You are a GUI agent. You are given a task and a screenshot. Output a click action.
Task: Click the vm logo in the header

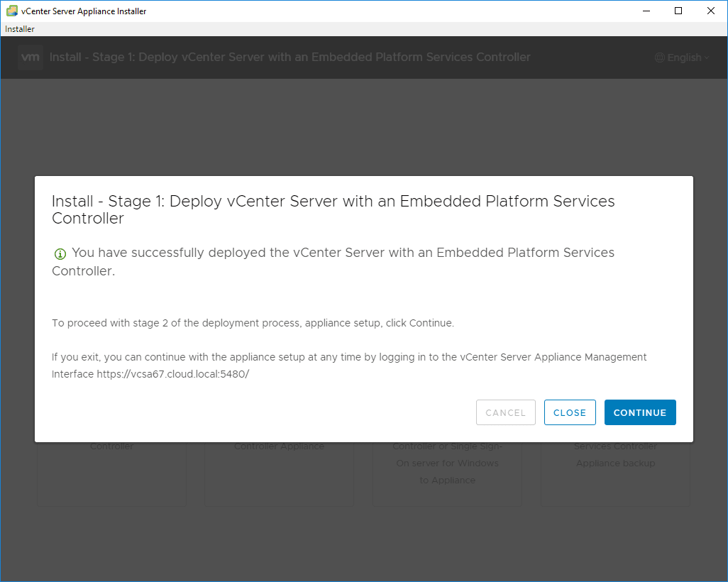[31, 57]
